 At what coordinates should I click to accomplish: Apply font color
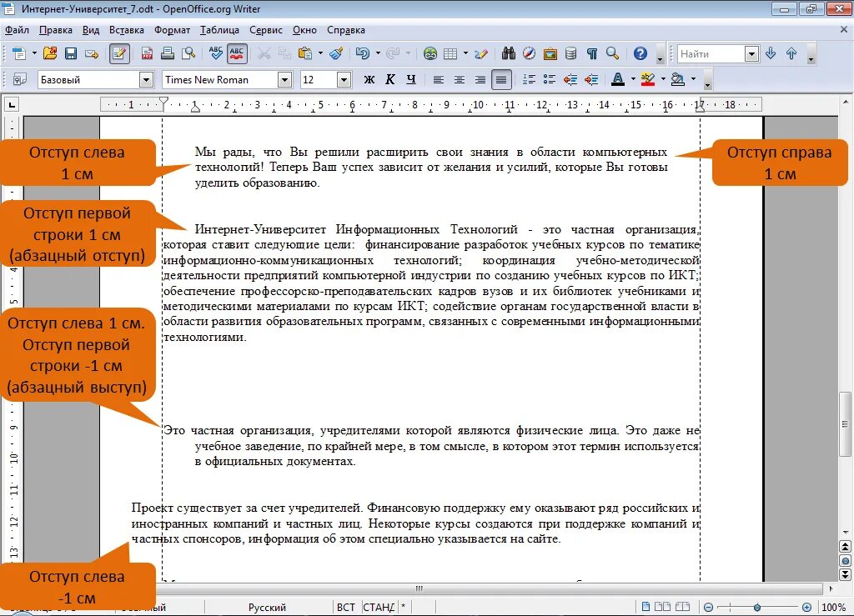click(x=618, y=80)
